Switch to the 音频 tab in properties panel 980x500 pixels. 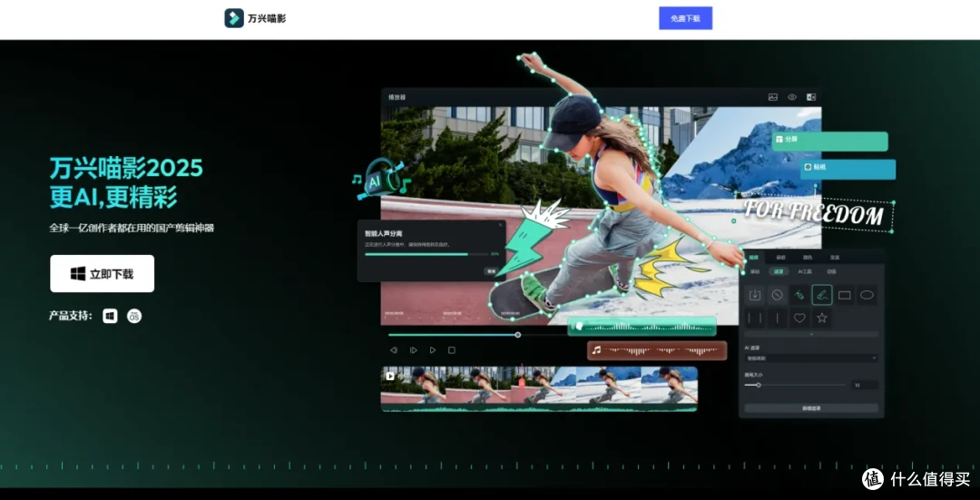[780, 258]
